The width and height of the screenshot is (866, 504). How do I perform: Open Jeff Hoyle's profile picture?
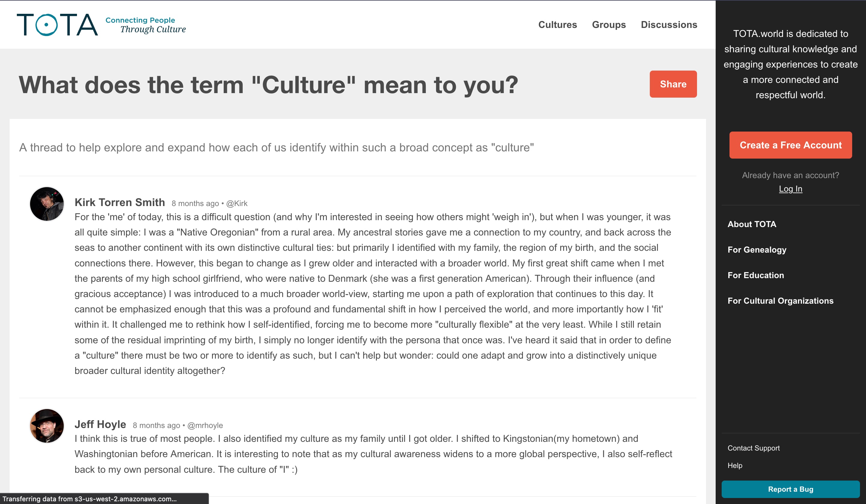pyautogui.click(x=47, y=426)
